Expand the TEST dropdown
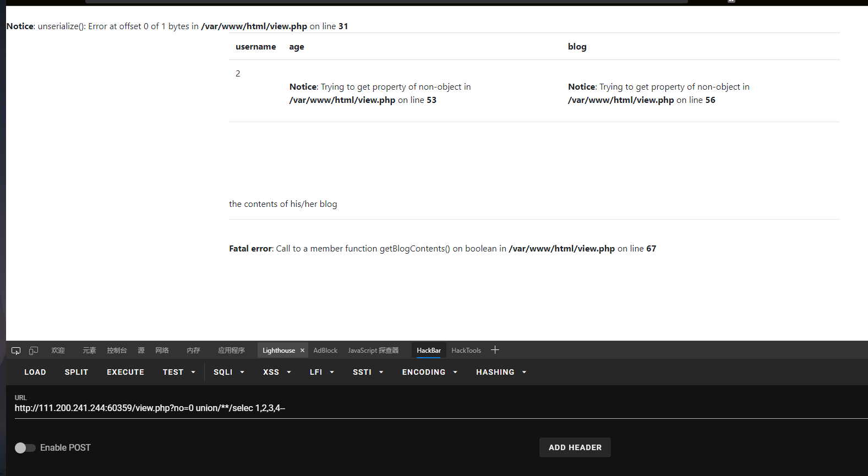The height and width of the screenshot is (476, 868). pos(179,372)
